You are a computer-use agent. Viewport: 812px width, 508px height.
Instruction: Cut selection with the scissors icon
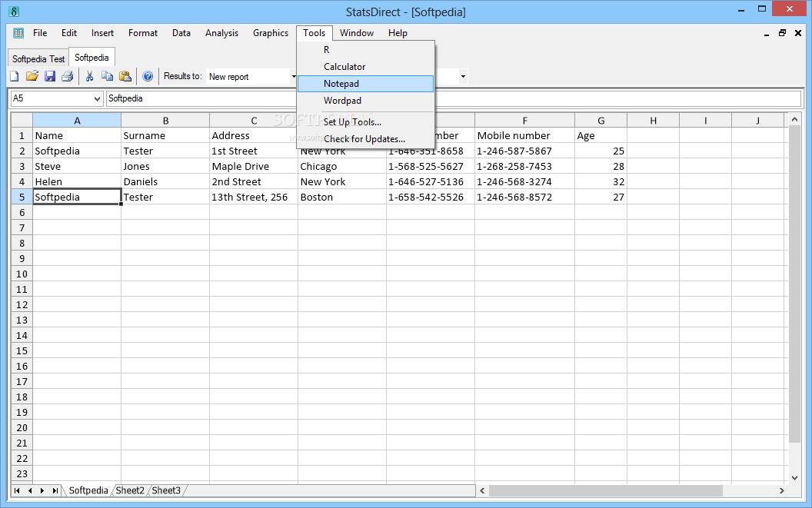point(90,77)
